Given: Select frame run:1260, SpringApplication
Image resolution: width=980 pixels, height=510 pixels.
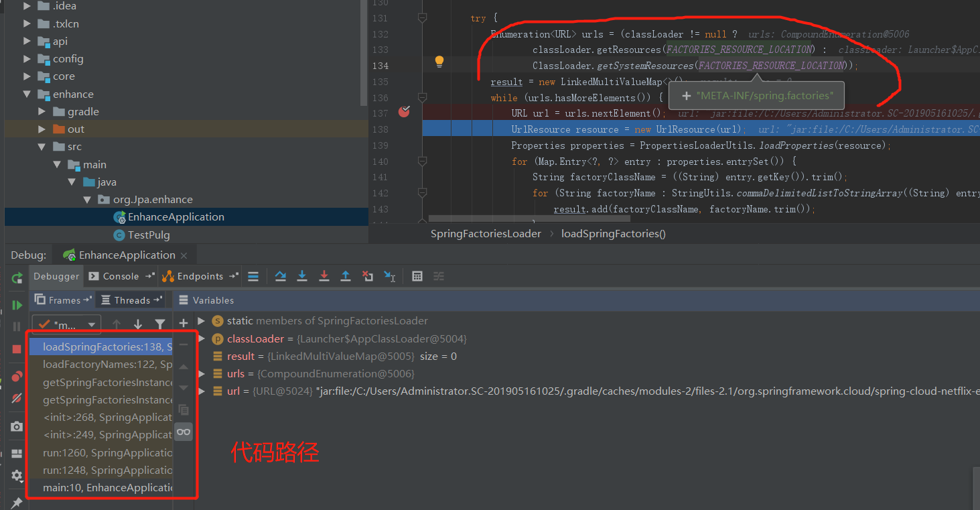Looking at the screenshot, I should click(100, 453).
